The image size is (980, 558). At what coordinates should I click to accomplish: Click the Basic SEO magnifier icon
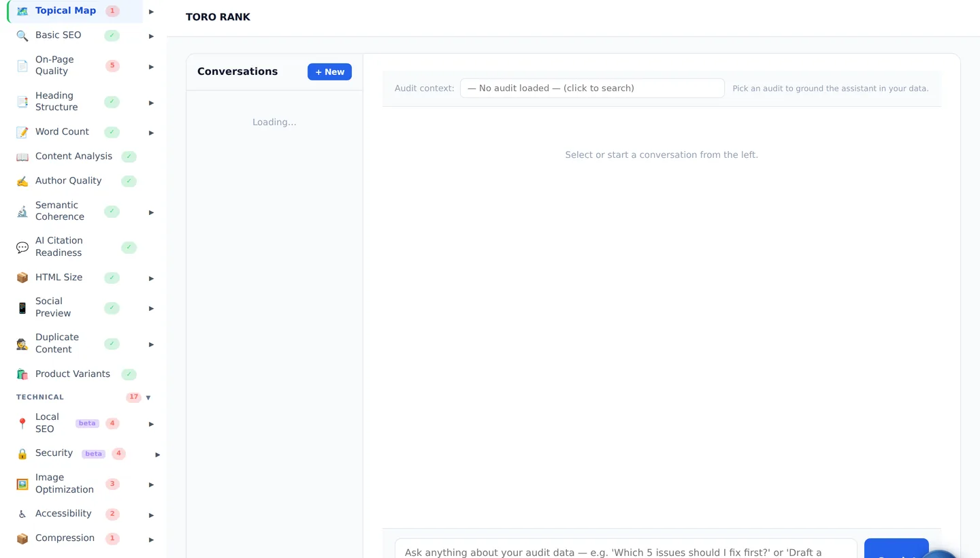tap(22, 35)
